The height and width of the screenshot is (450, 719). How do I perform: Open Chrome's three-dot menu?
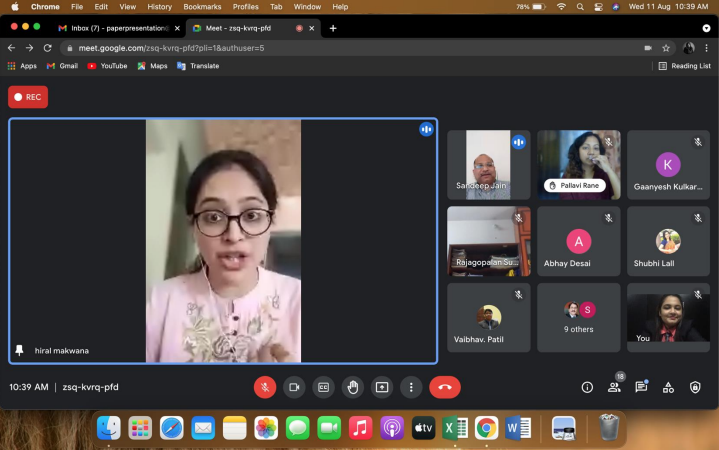click(x=707, y=48)
